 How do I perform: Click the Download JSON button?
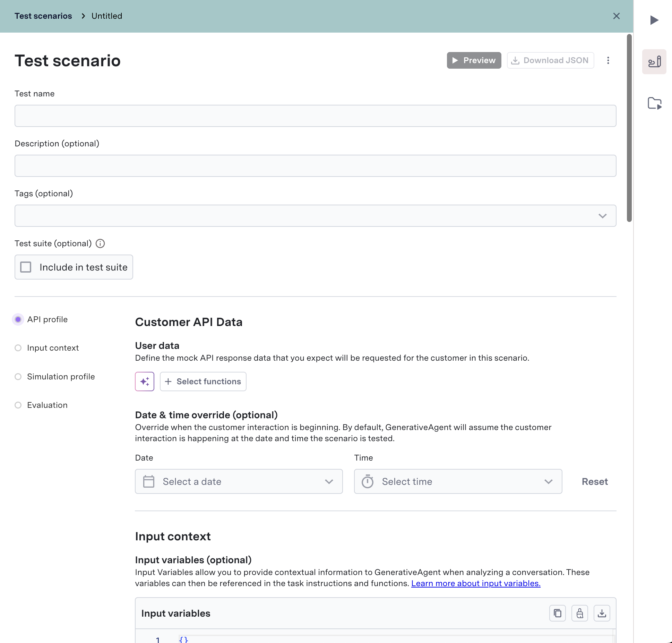[x=550, y=60]
